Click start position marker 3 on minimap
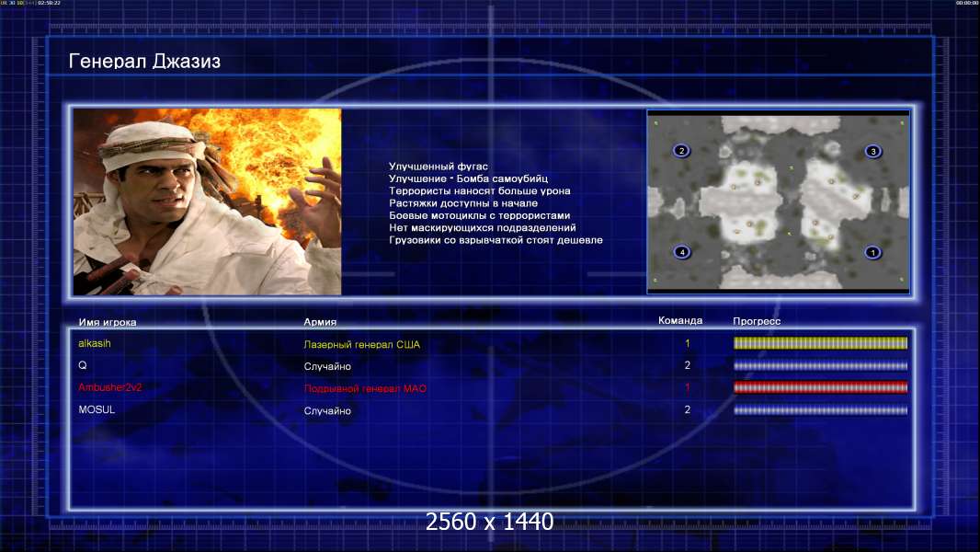This screenshot has width=980, height=552. 873,151
